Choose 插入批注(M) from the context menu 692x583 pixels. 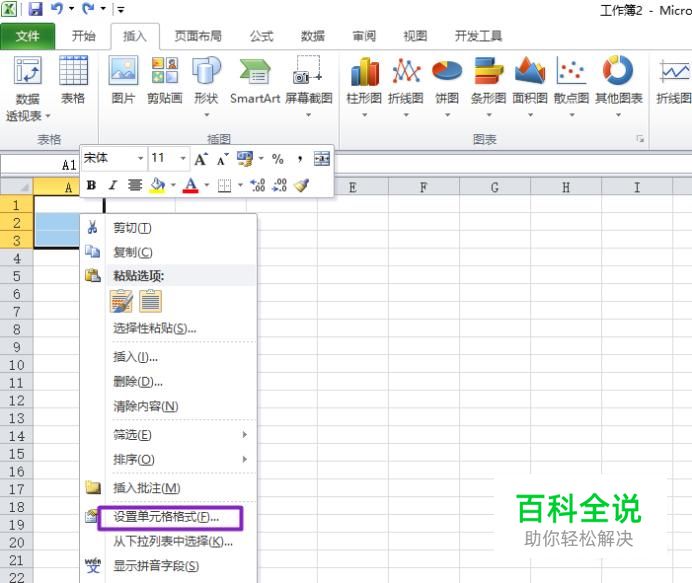click(x=168, y=488)
